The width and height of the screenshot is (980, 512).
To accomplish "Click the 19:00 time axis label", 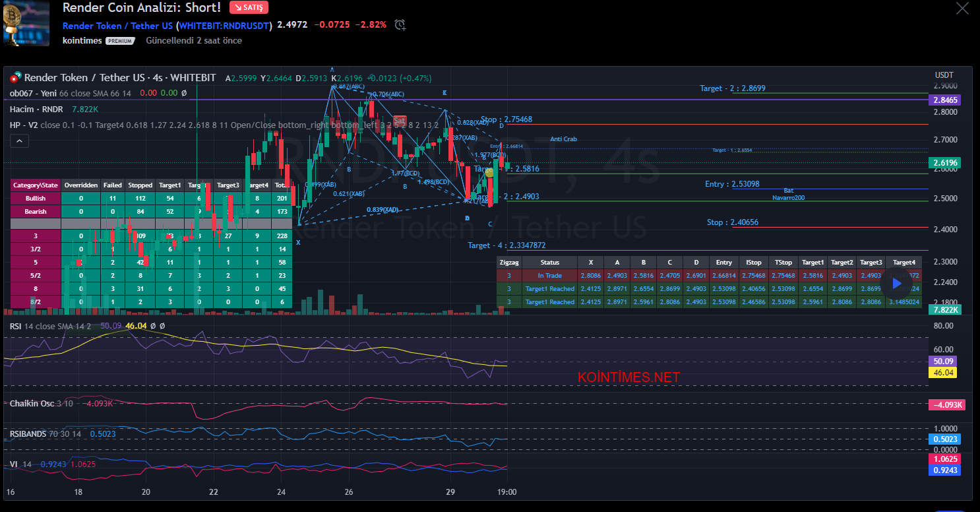I will click(506, 492).
